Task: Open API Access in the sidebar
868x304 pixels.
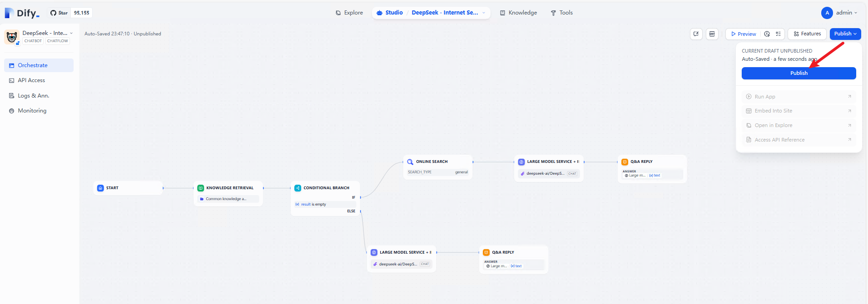Action: click(x=39, y=80)
